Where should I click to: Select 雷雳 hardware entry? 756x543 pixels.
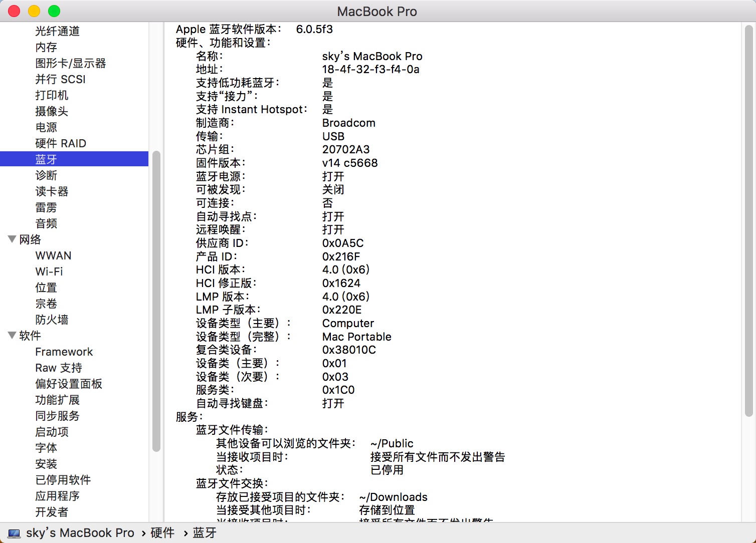point(46,207)
